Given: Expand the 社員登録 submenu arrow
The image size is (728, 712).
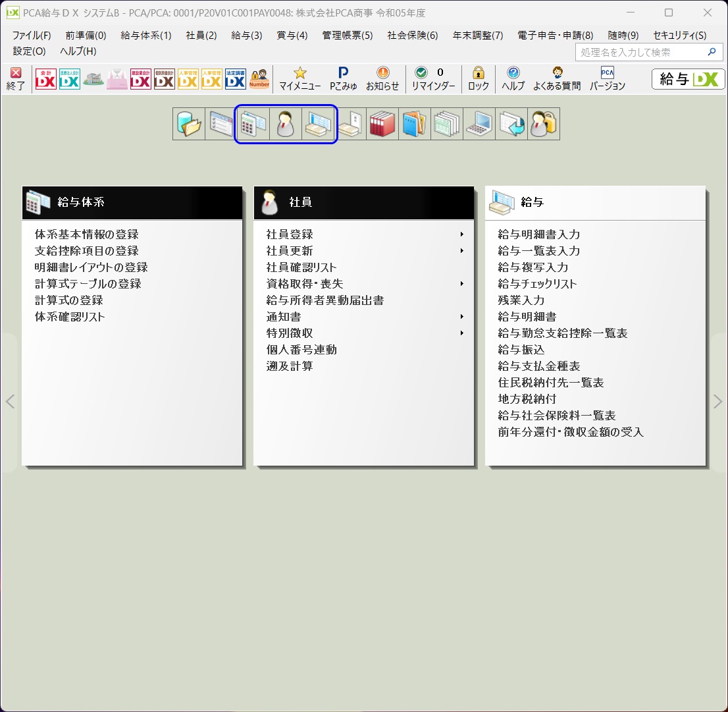Looking at the screenshot, I should click(x=461, y=234).
